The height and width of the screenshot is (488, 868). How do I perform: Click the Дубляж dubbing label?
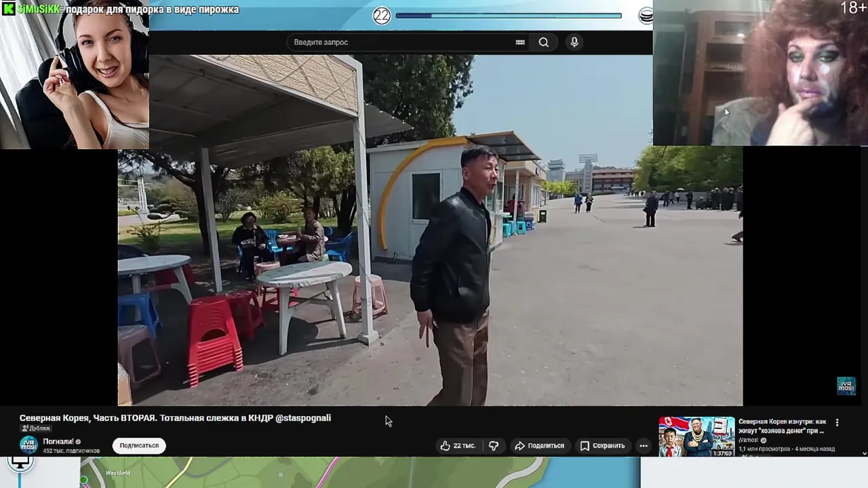(35, 428)
